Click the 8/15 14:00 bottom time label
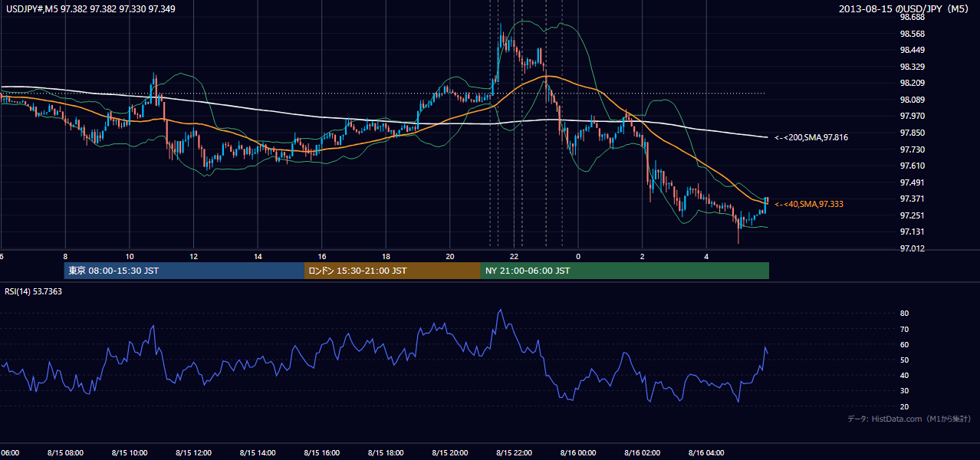This screenshot has height=460, width=980. point(257,453)
